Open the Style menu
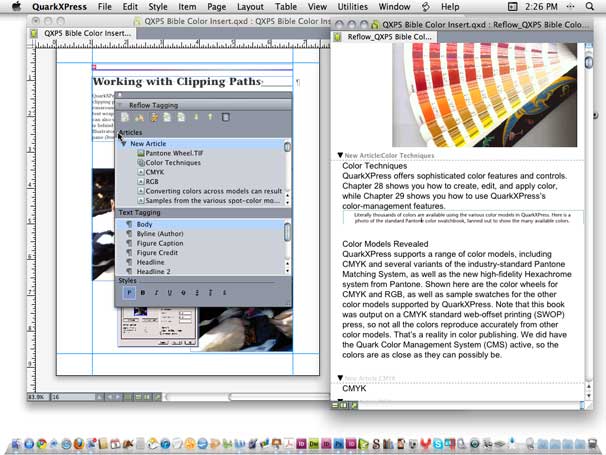This screenshot has height=455, width=606. click(158, 7)
